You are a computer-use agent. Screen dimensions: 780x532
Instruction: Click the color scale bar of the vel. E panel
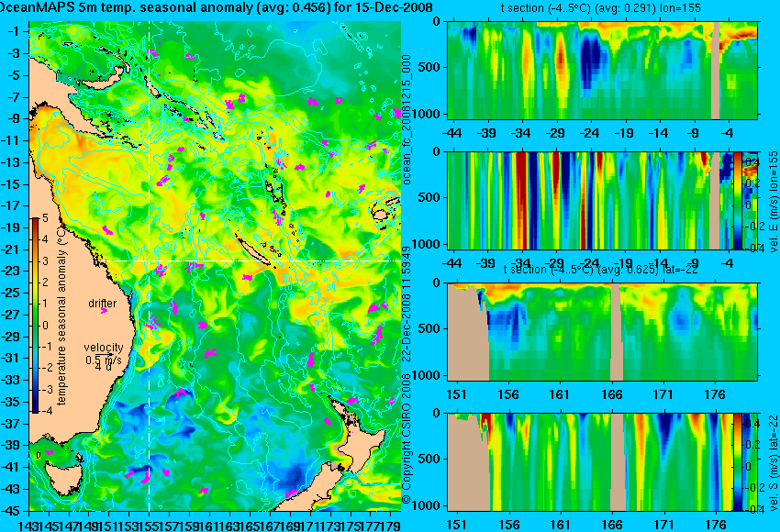738,200
